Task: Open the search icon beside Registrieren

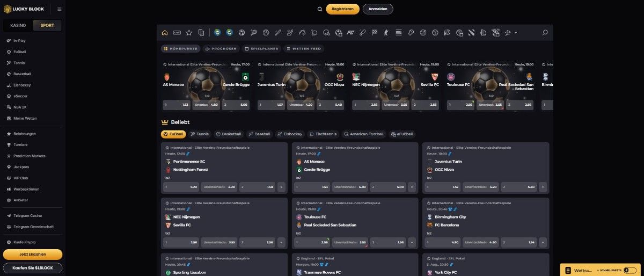Action: click(x=320, y=9)
